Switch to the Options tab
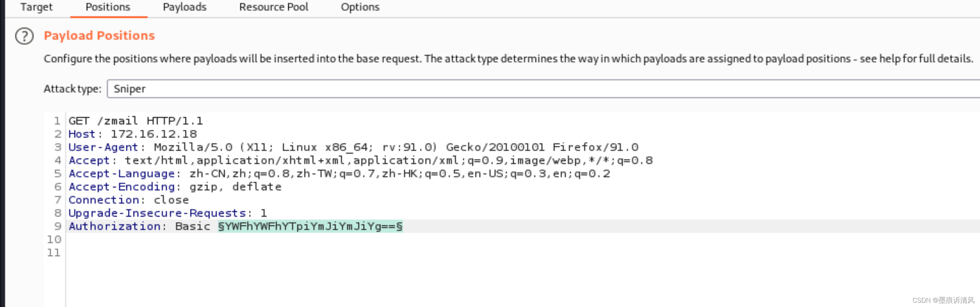 (x=360, y=7)
